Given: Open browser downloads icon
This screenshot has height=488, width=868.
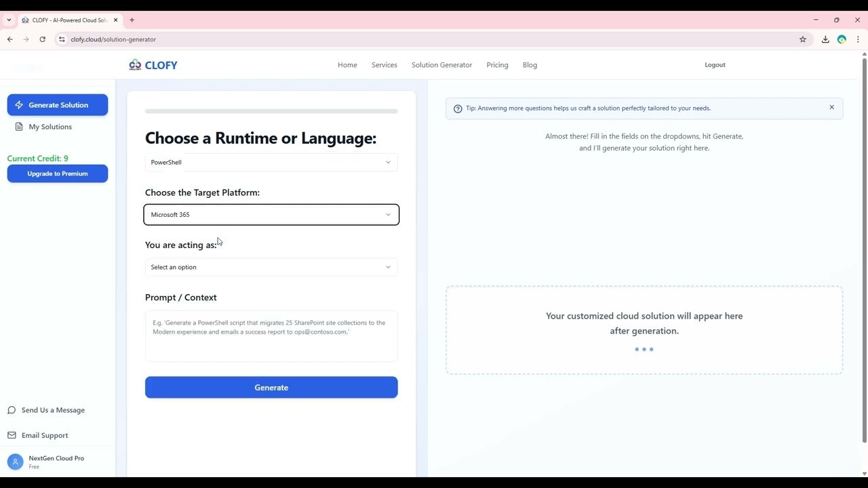Looking at the screenshot, I should pos(825,39).
